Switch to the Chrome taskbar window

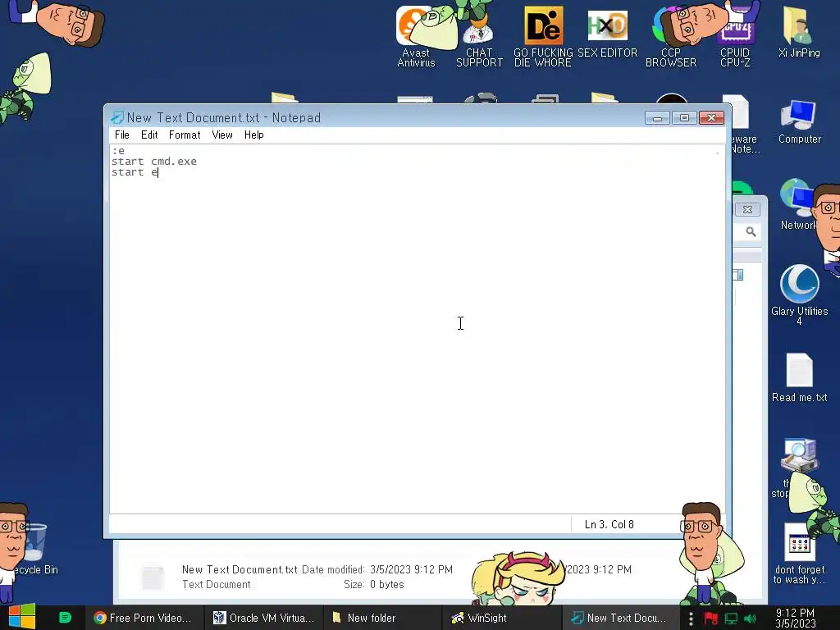pyautogui.click(x=143, y=618)
